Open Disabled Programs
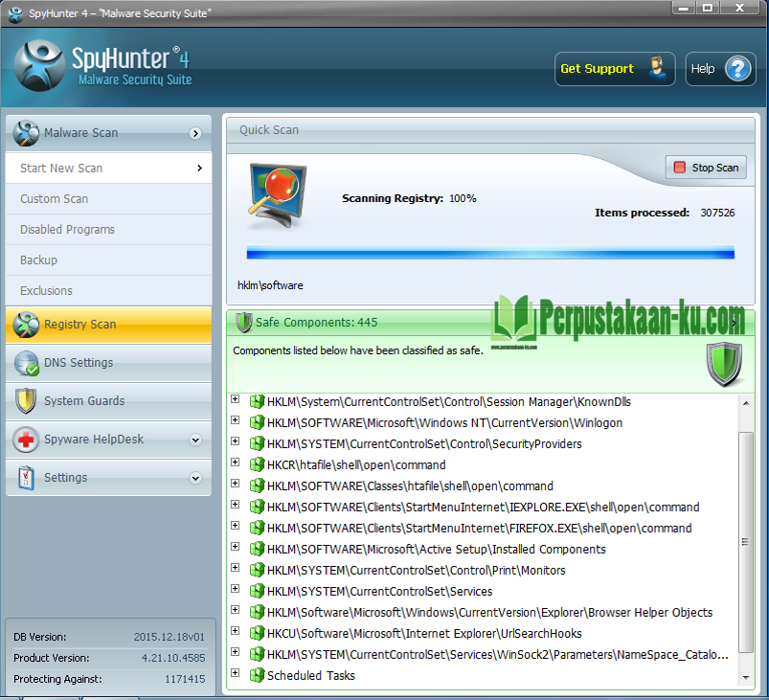 pyautogui.click(x=108, y=230)
